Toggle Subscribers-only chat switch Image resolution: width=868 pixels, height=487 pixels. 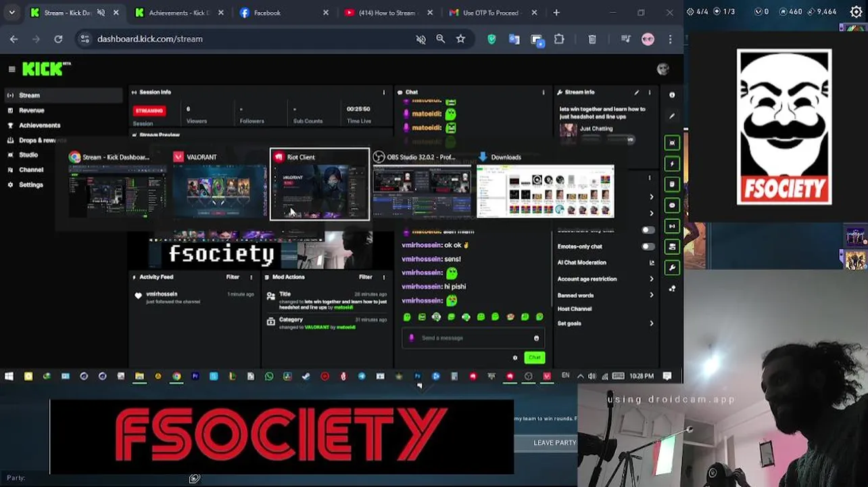(x=648, y=230)
